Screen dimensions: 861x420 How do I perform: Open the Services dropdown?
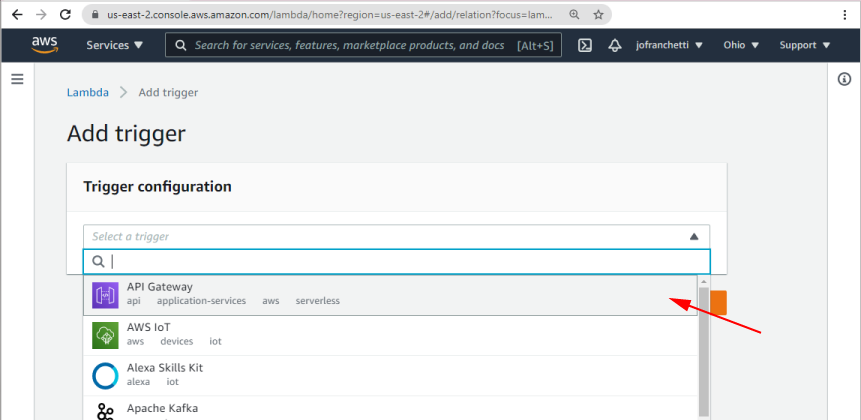point(114,45)
